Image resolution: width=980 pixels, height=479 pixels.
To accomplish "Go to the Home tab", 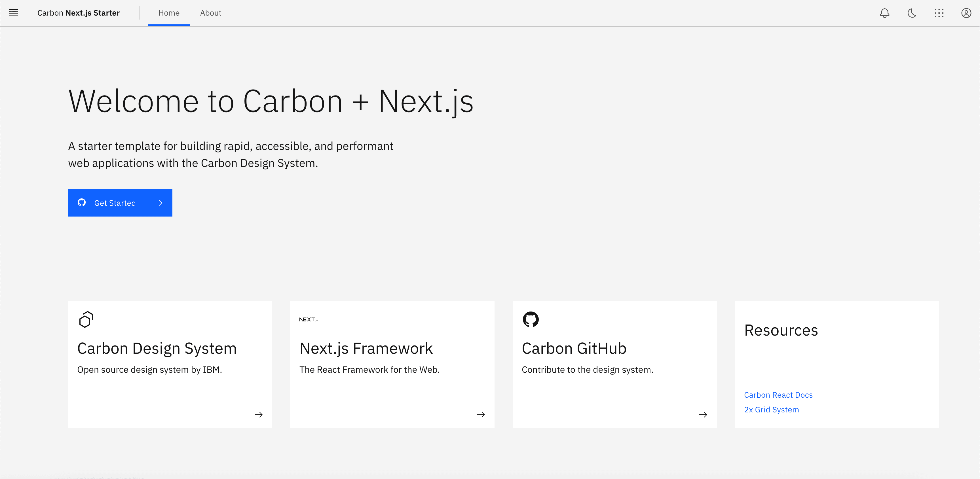I will (169, 13).
